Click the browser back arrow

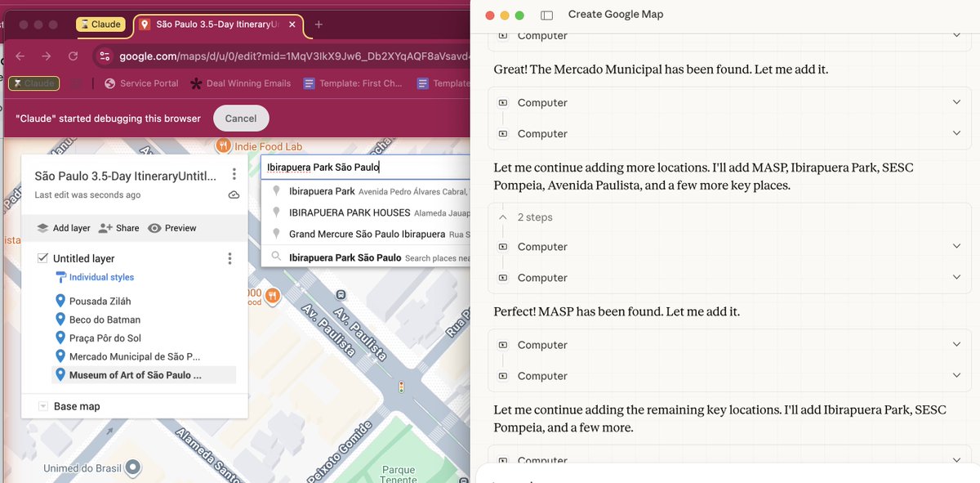click(x=20, y=56)
